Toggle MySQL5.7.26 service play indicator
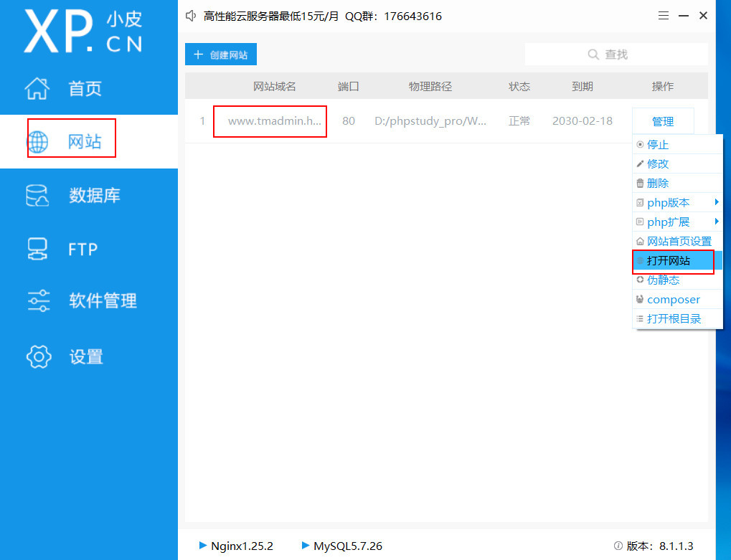 306,546
